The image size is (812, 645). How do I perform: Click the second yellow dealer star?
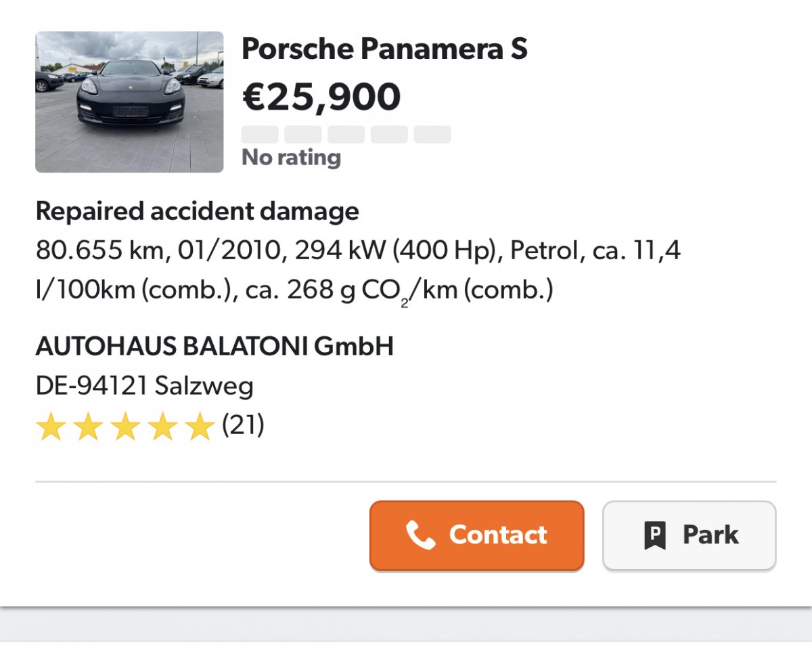(x=89, y=428)
